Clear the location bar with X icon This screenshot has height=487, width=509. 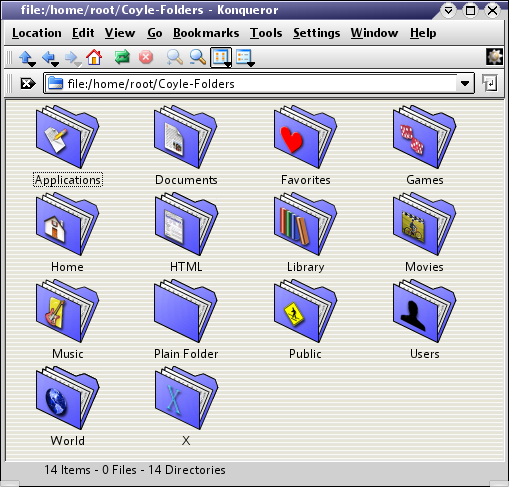coord(28,84)
